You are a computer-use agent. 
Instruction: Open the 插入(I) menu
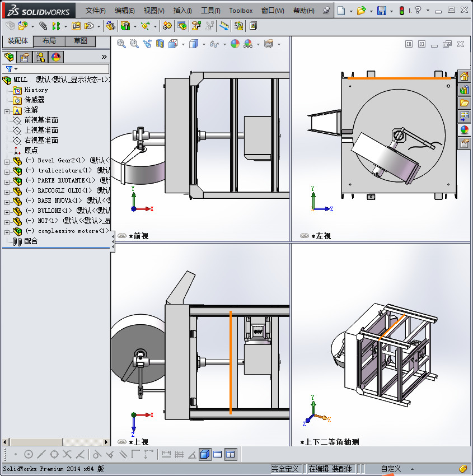pos(182,11)
